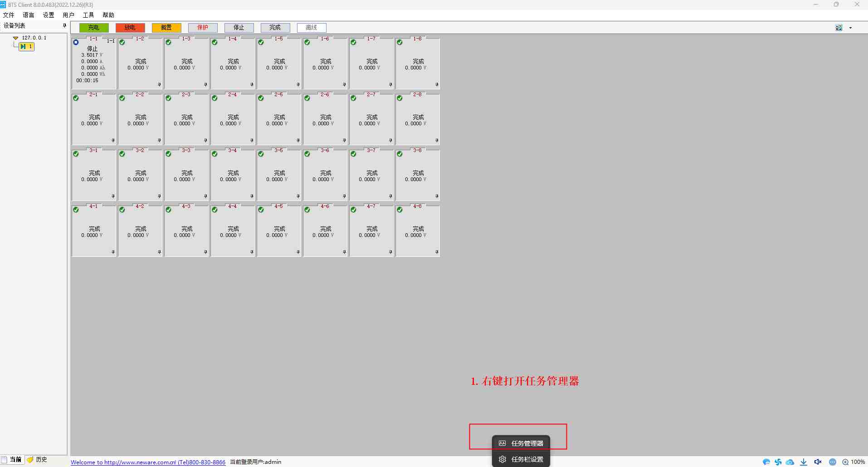Toggle the pin on channel 1-2 tile
Screen dimensions: 868x467
tap(159, 84)
